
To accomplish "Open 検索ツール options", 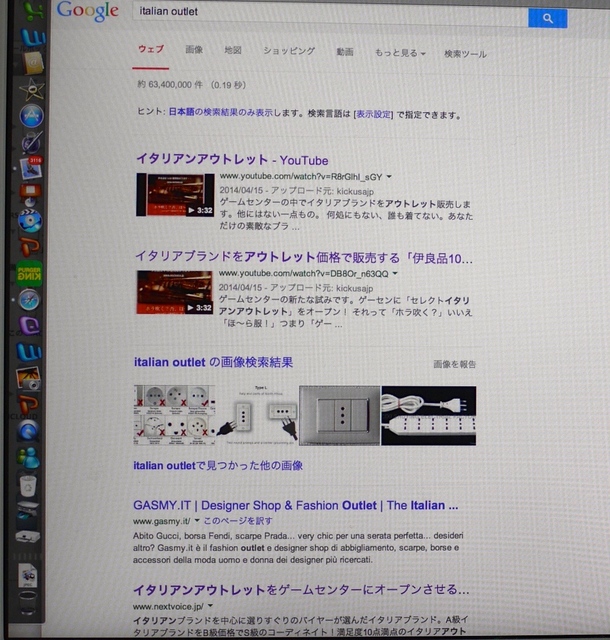I will 465,54.
